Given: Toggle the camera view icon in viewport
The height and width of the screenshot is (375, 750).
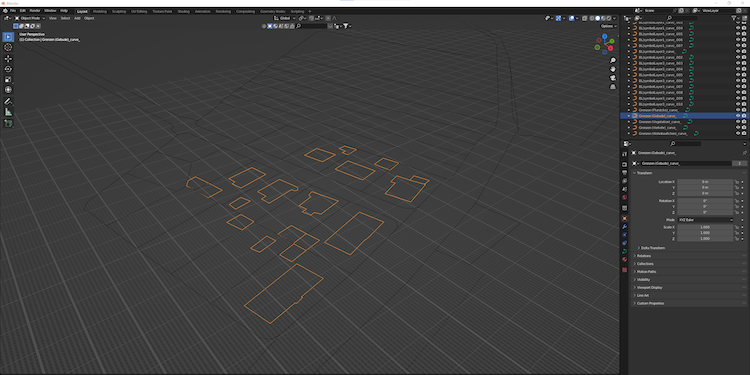Looking at the screenshot, I should click(613, 78).
